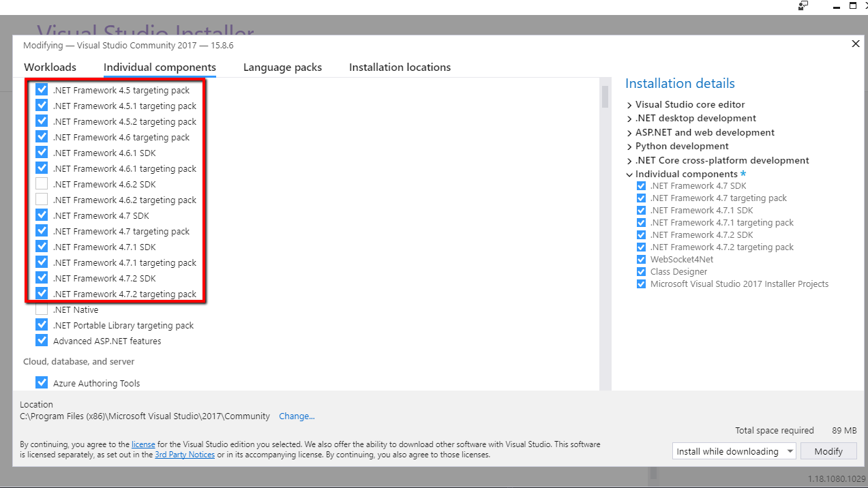This screenshot has height=488, width=868.
Task: Check the .NET Native component
Action: [x=42, y=309]
